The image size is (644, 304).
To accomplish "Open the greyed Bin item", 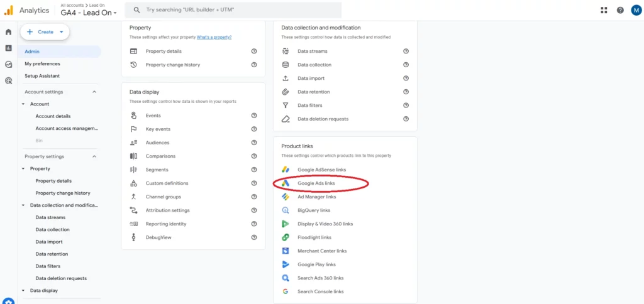I will 39,140.
